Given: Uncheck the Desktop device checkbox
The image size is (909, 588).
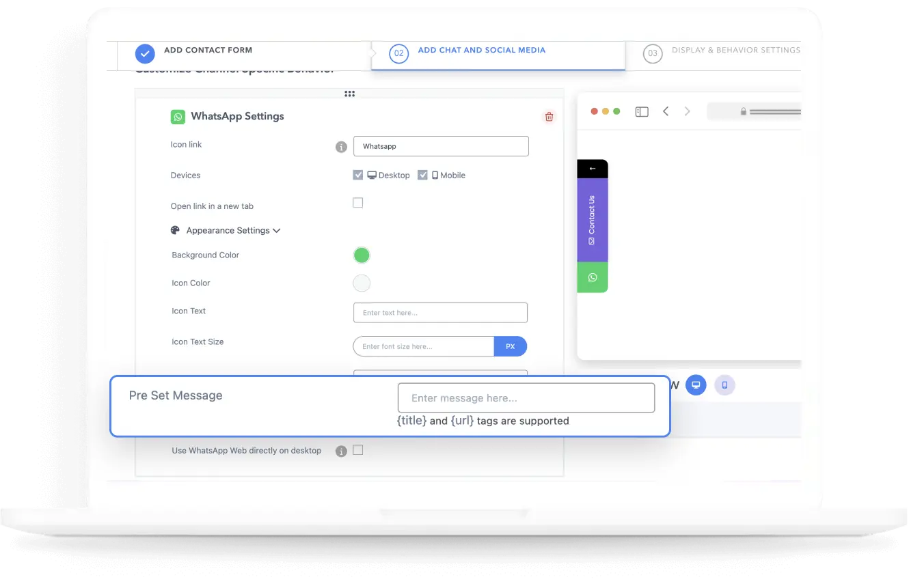Looking at the screenshot, I should click(358, 175).
